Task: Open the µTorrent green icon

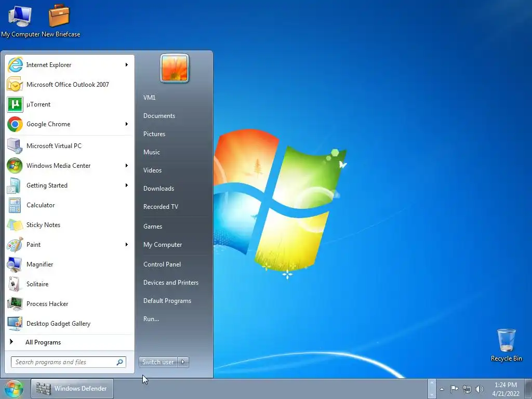Action: click(x=15, y=104)
